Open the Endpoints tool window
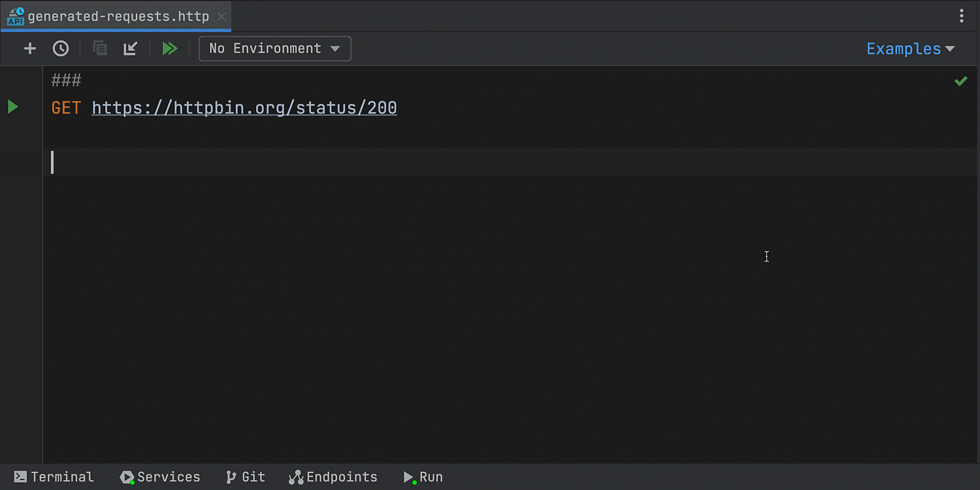The width and height of the screenshot is (980, 490). [x=333, y=477]
